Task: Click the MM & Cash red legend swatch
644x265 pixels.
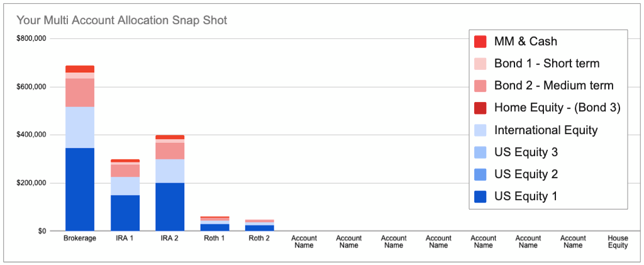Action: (x=480, y=42)
